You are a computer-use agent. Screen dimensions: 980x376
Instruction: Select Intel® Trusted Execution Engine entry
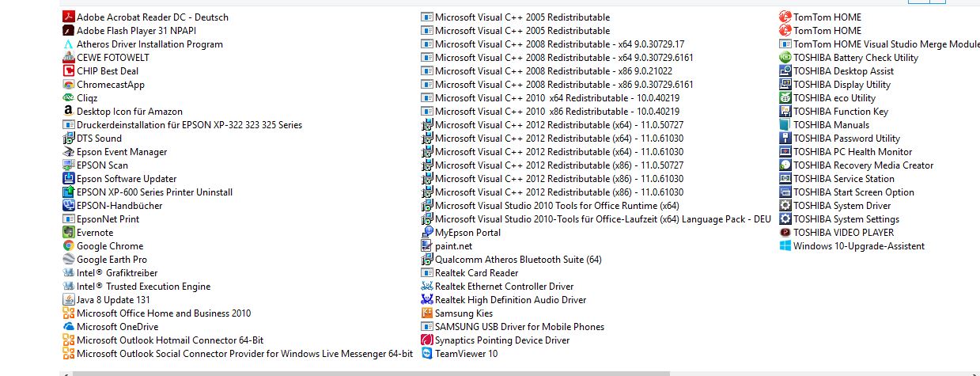click(137, 286)
